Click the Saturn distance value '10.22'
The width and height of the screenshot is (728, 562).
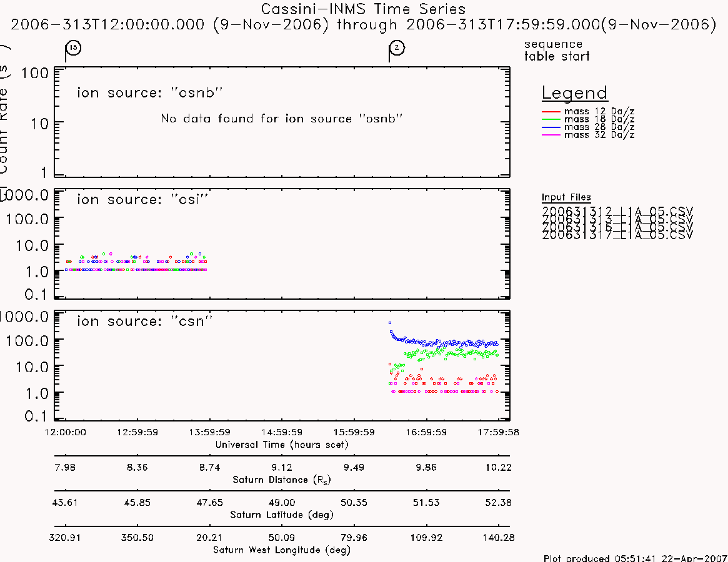coord(499,467)
